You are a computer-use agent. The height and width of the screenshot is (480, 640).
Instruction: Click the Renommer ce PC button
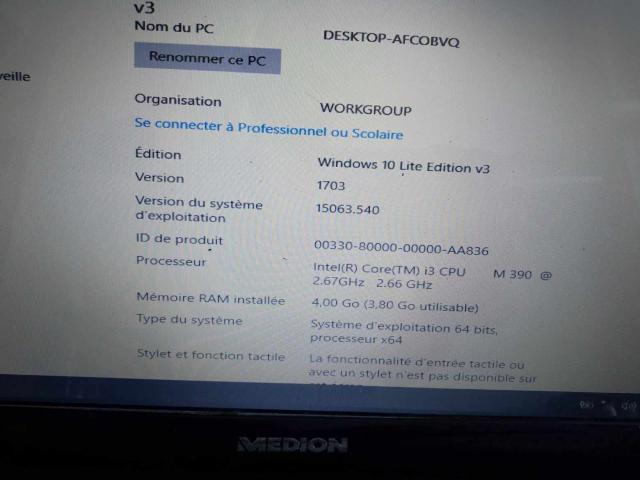(x=207, y=58)
